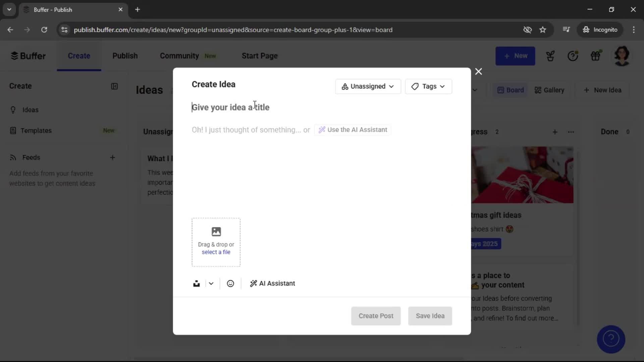The width and height of the screenshot is (644, 362).
Task: Click the add feed plus icon
Action: point(113,158)
